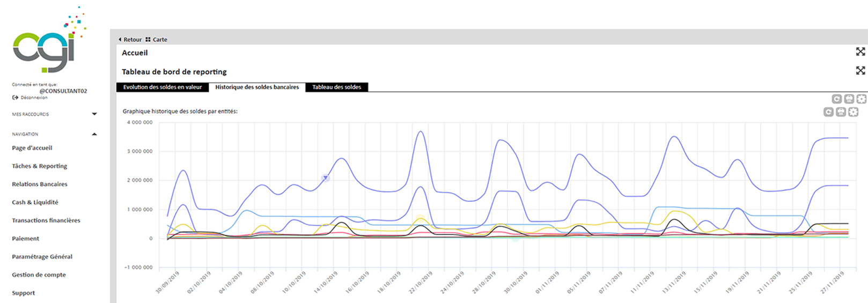Click the Déconnexion logout icon
The image size is (868, 303).
[15, 98]
